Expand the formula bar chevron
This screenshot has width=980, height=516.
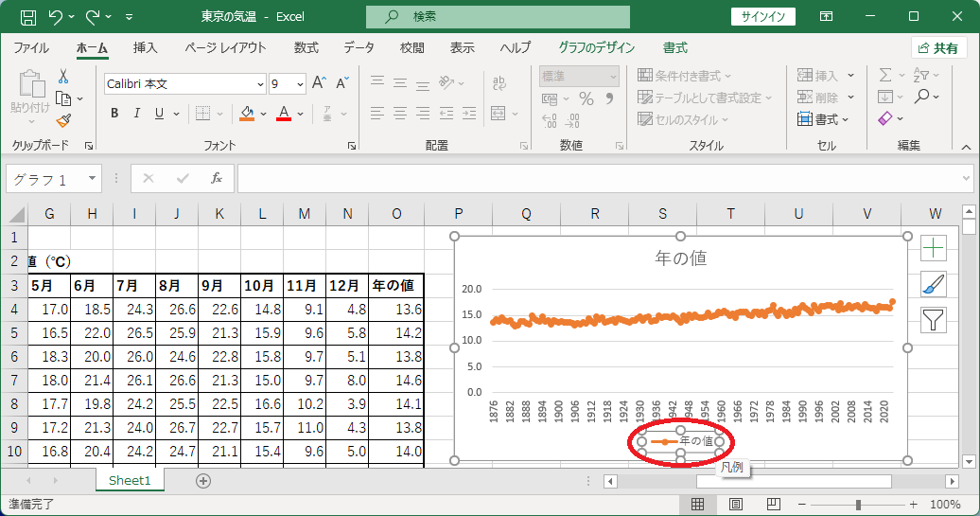point(966,179)
